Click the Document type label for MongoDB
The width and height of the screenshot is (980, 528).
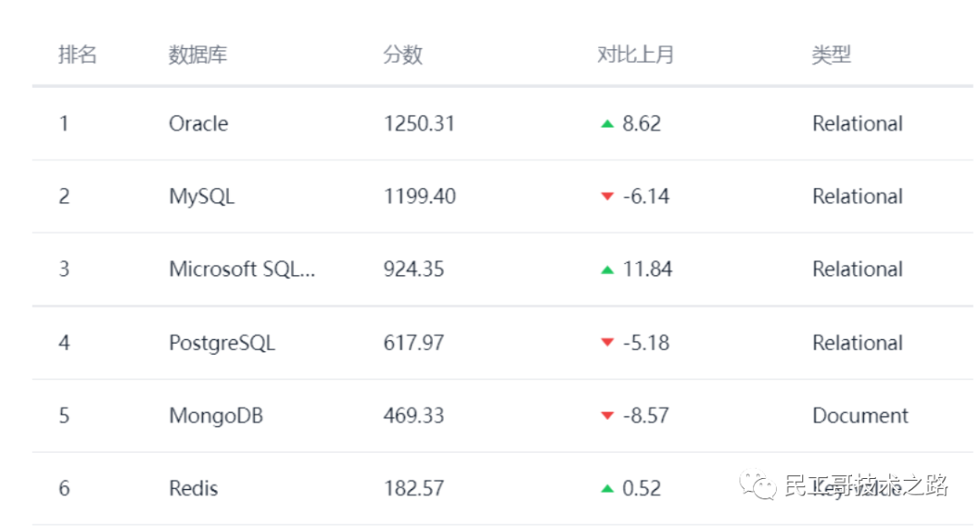point(860,416)
